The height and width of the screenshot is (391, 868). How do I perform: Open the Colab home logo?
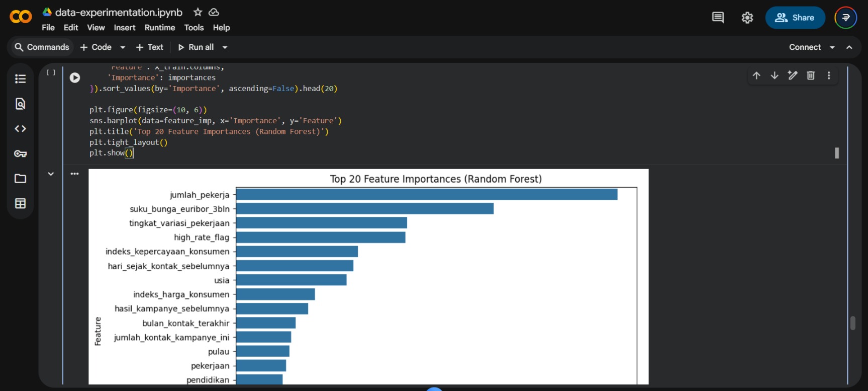21,17
